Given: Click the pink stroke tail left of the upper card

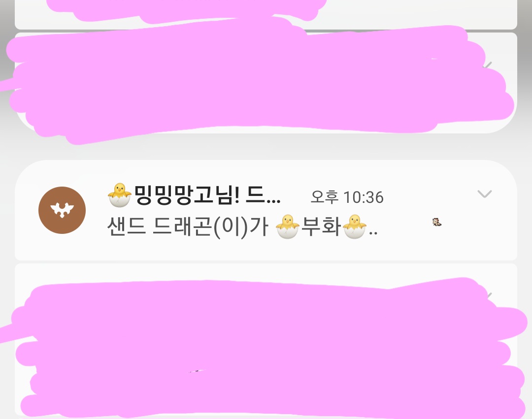Looking at the screenshot, I should (7, 85).
